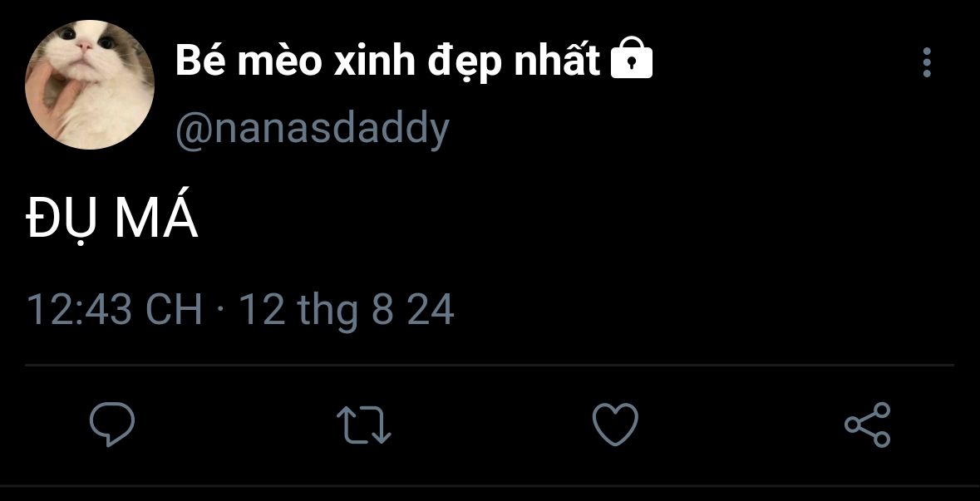Image resolution: width=980 pixels, height=501 pixels.
Task: Share this tweet via the share button
Action: click(x=868, y=425)
